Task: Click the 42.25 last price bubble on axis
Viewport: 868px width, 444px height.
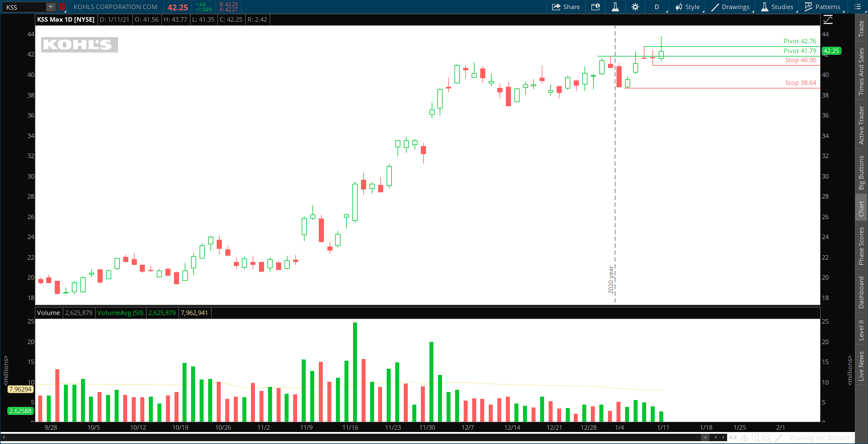Action: [832, 51]
